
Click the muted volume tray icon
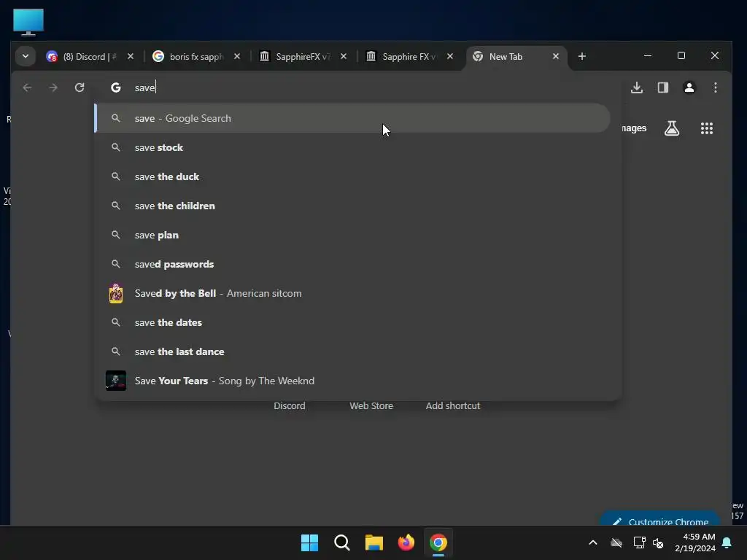click(x=659, y=542)
